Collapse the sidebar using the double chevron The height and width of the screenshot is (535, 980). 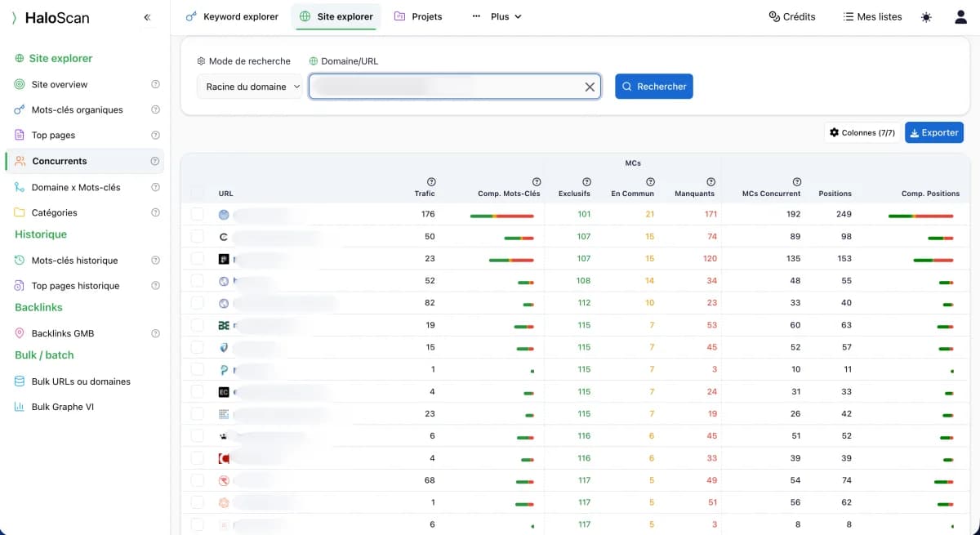(148, 16)
